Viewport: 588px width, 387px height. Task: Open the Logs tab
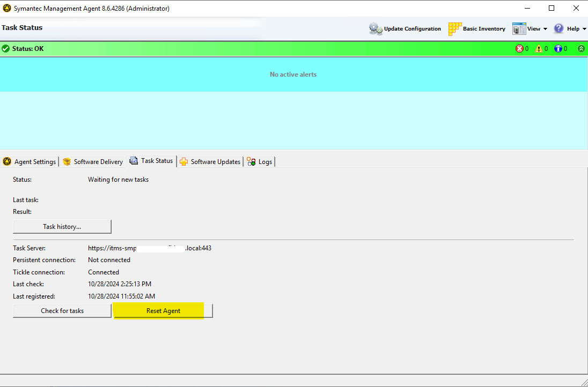pos(260,161)
